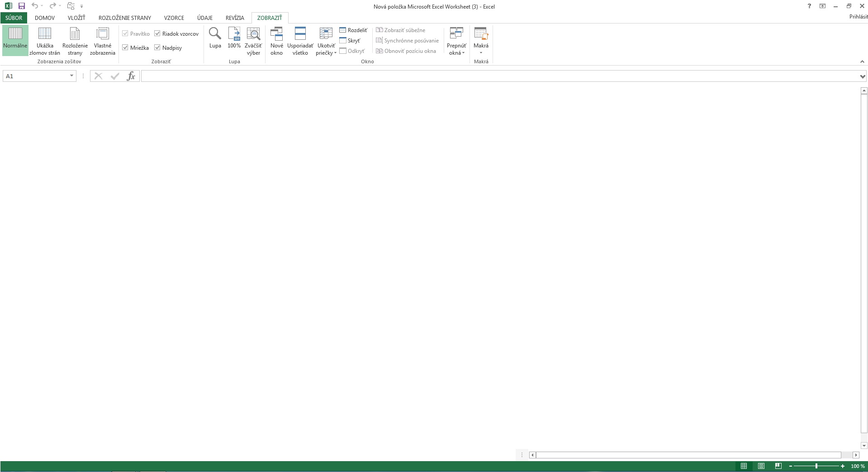Click the 100 % zoom level button

[x=858, y=466]
